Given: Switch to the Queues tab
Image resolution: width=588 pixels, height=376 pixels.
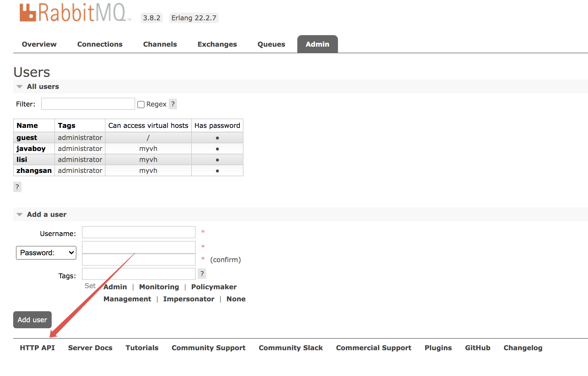Looking at the screenshot, I should 271,44.
